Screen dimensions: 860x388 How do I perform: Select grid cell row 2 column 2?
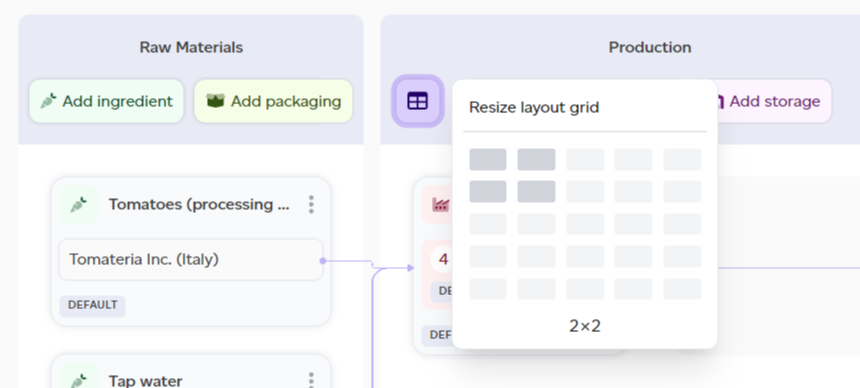click(536, 192)
